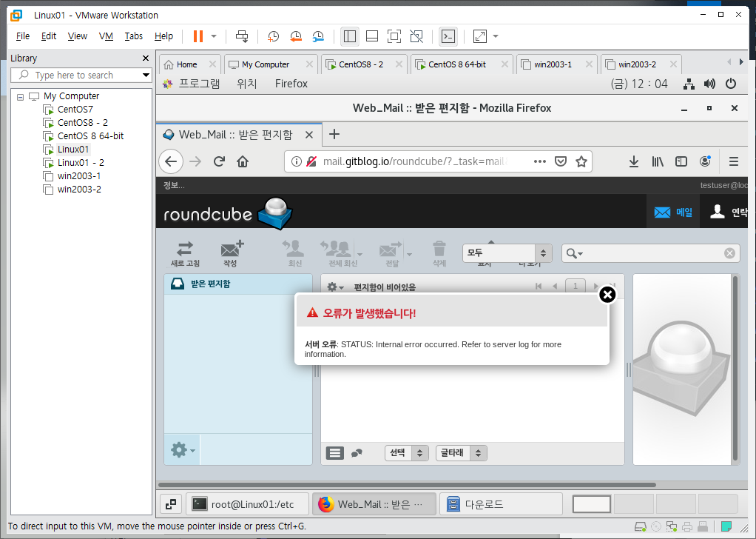
Task: Open the 모두 filter dropdown
Action: (507, 253)
